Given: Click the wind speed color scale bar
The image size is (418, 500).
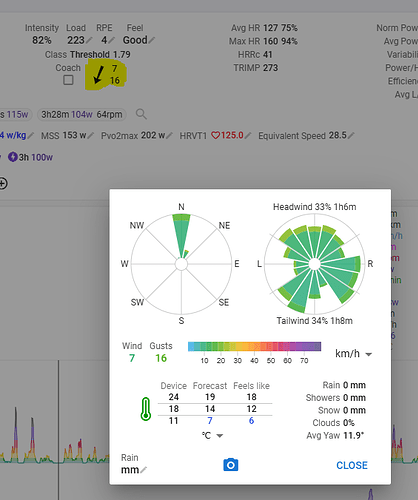Looking at the screenshot, I should 254,346.
